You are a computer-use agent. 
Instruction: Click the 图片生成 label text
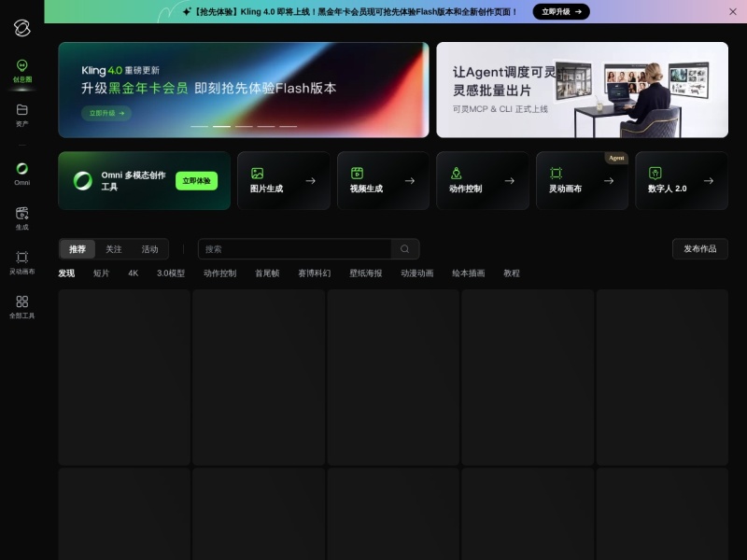point(266,189)
